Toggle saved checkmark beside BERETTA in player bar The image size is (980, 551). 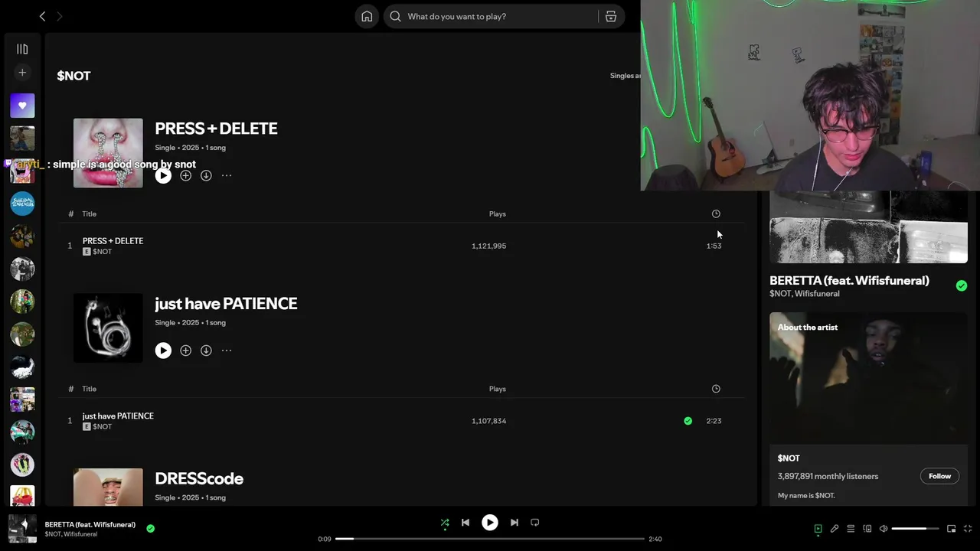(x=150, y=528)
